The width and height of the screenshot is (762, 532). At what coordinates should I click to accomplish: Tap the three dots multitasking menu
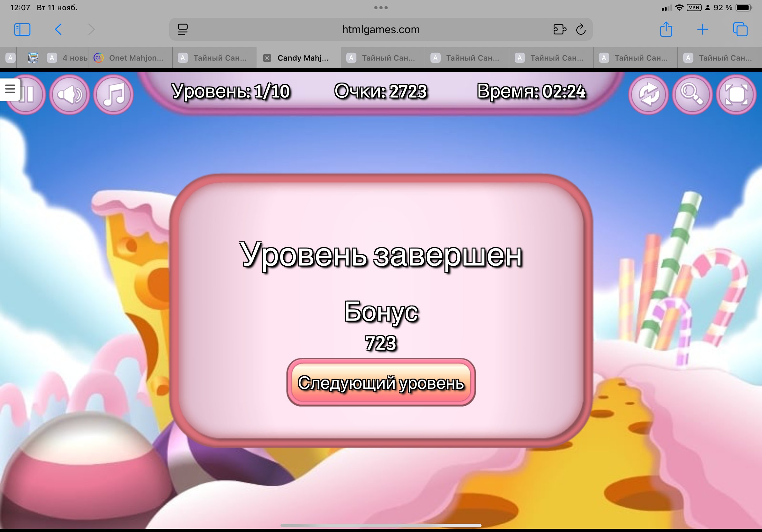click(x=381, y=8)
